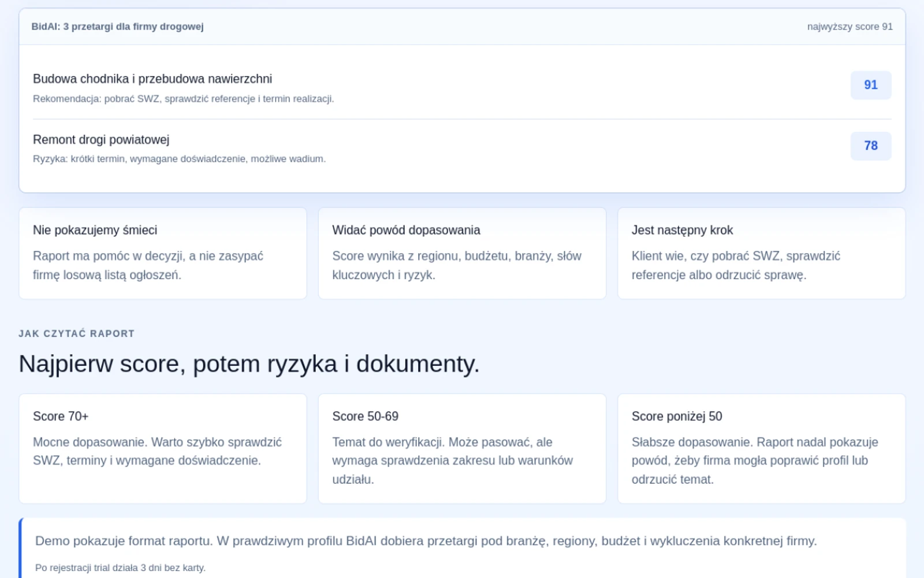924x578 pixels.
Task: Click the Mocne dopasowanie description text
Action: 157,451
